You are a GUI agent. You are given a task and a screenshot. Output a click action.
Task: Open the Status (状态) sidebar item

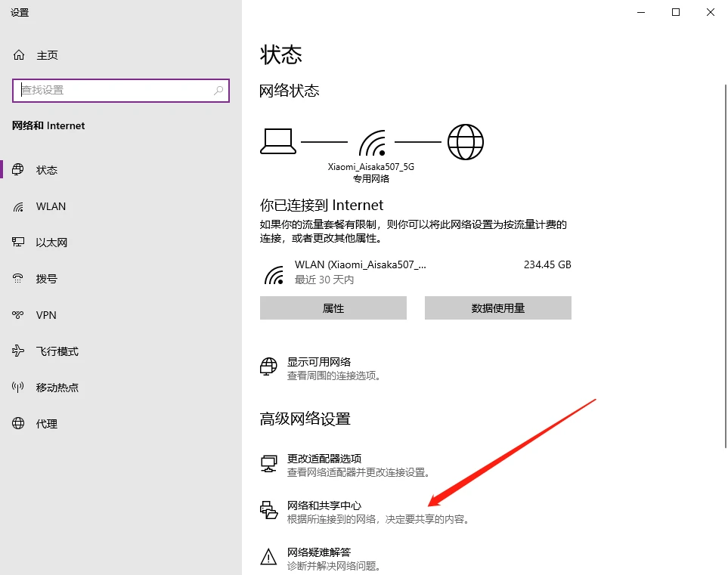47,170
